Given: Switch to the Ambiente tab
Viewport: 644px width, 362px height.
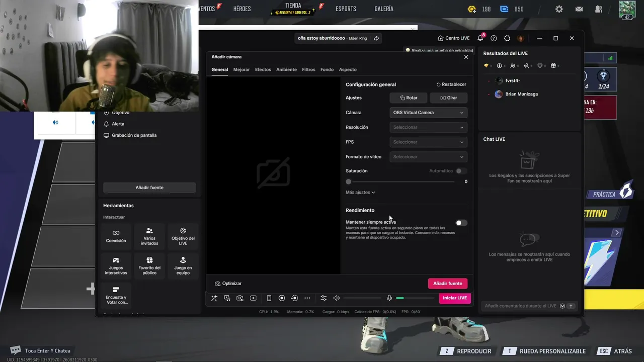Looking at the screenshot, I should pyautogui.click(x=286, y=69).
